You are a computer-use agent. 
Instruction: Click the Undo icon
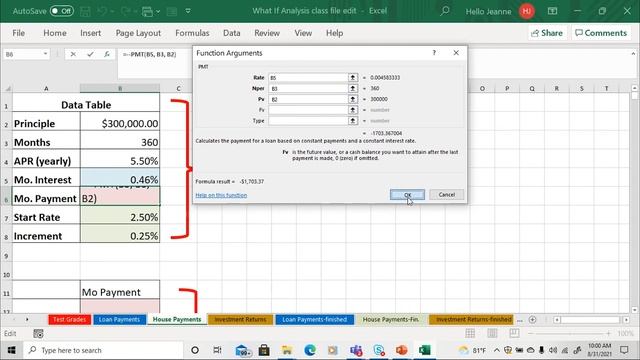[102, 11]
